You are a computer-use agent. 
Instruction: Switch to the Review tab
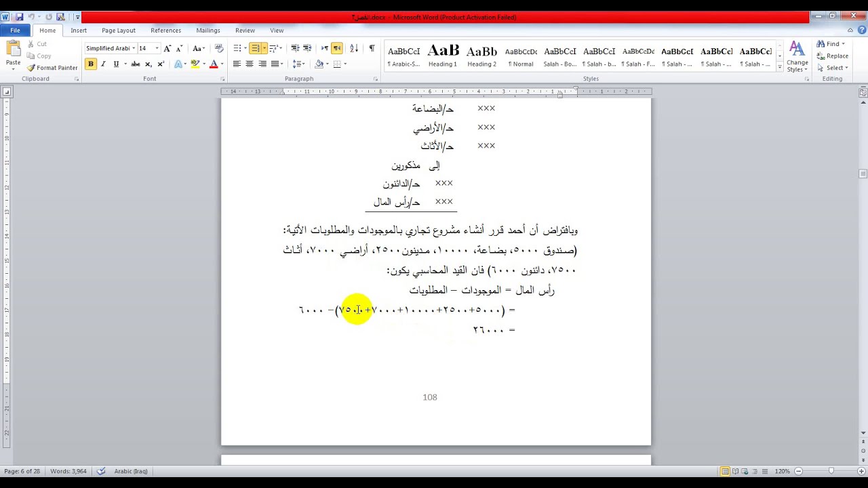tap(245, 30)
